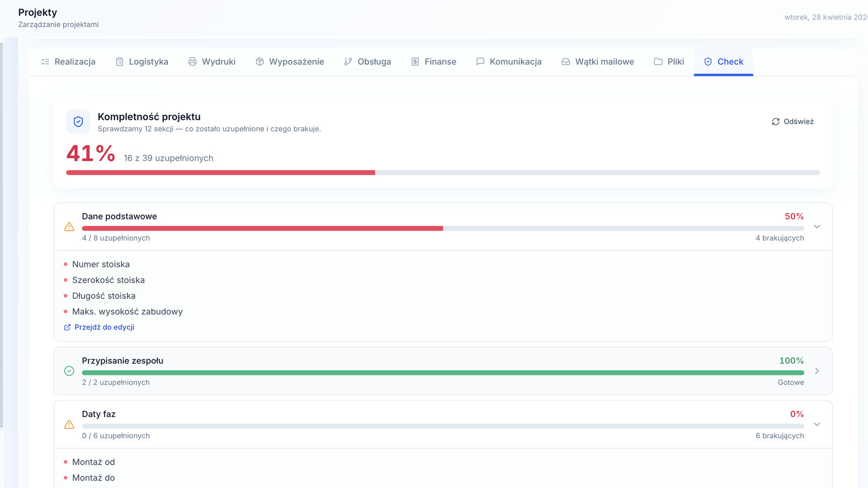Click the 6 brakujących label
The width and height of the screenshot is (868, 488).
click(x=780, y=436)
